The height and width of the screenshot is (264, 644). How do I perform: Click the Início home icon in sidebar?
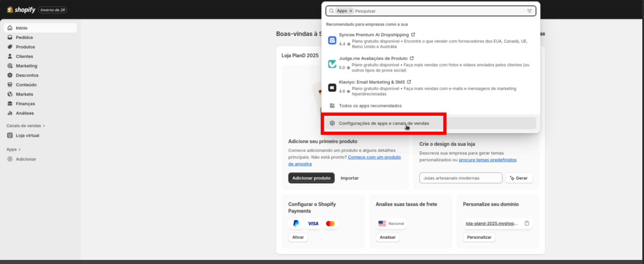pos(10,28)
